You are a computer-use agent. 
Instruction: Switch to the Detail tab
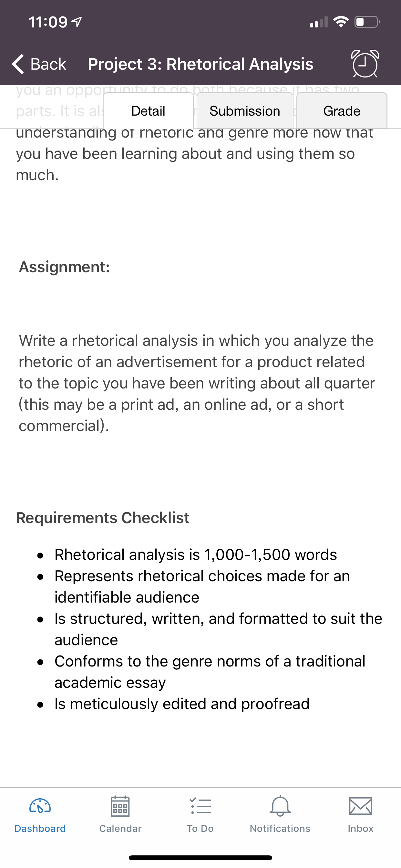148,110
